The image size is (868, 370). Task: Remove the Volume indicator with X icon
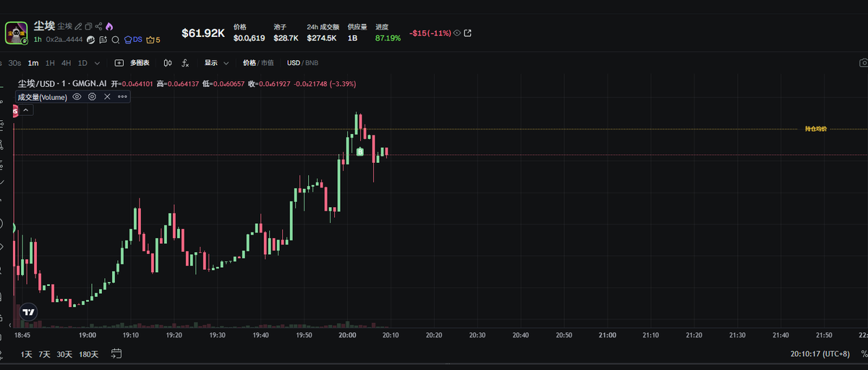point(107,96)
